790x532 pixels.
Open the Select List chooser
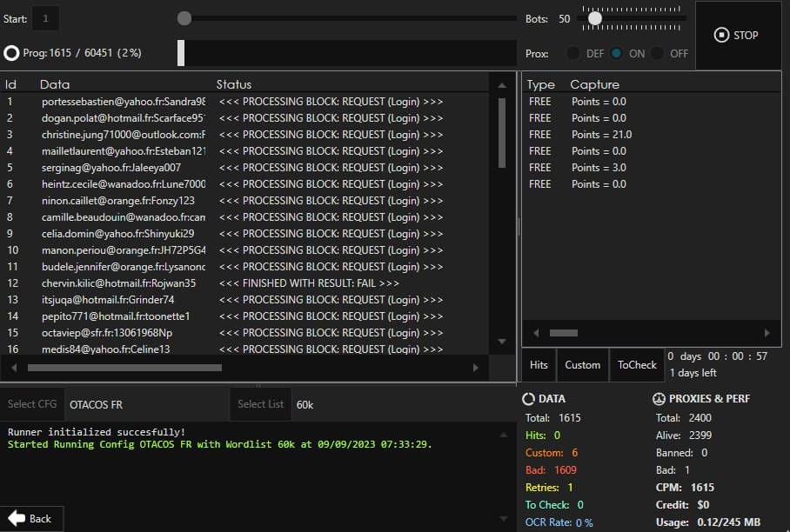click(x=260, y=404)
